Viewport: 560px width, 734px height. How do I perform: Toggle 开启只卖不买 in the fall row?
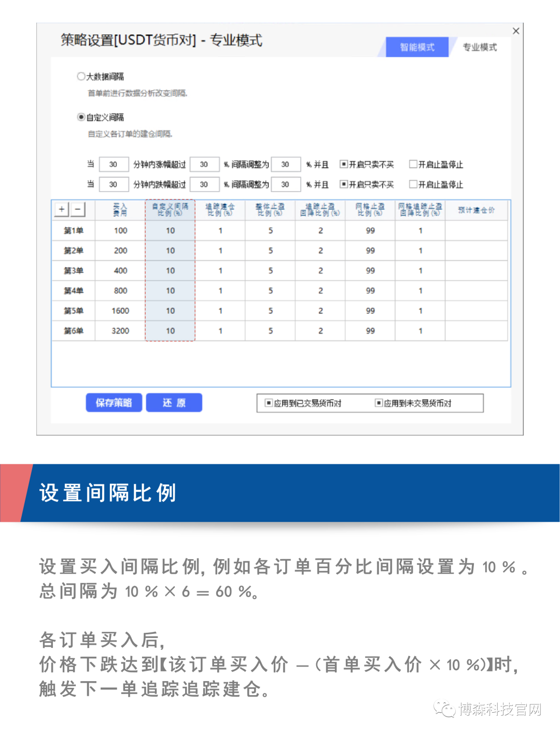343,184
